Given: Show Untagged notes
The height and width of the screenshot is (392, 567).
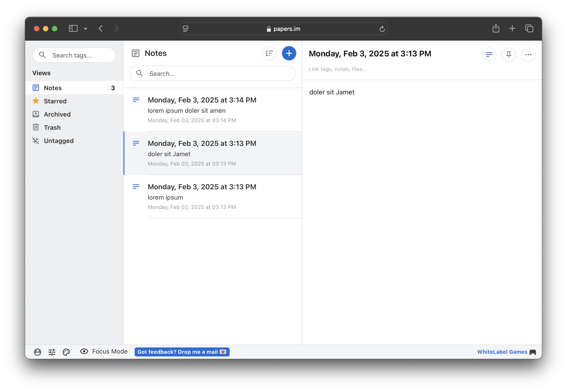Looking at the screenshot, I should pos(58,141).
